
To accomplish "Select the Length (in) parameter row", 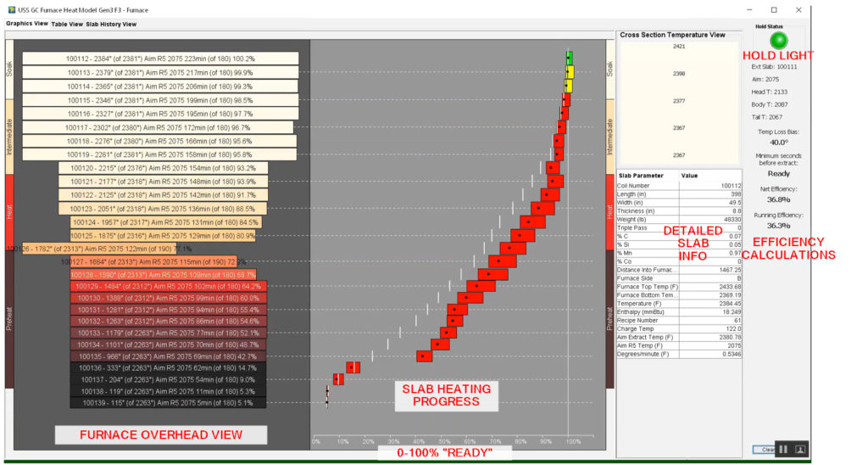I will point(679,194).
